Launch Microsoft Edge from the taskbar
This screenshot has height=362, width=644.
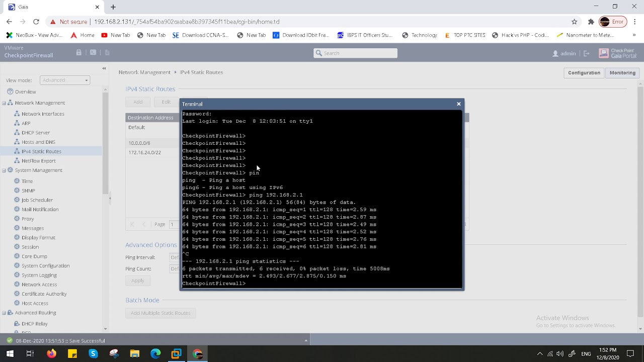click(x=155, y=353)
